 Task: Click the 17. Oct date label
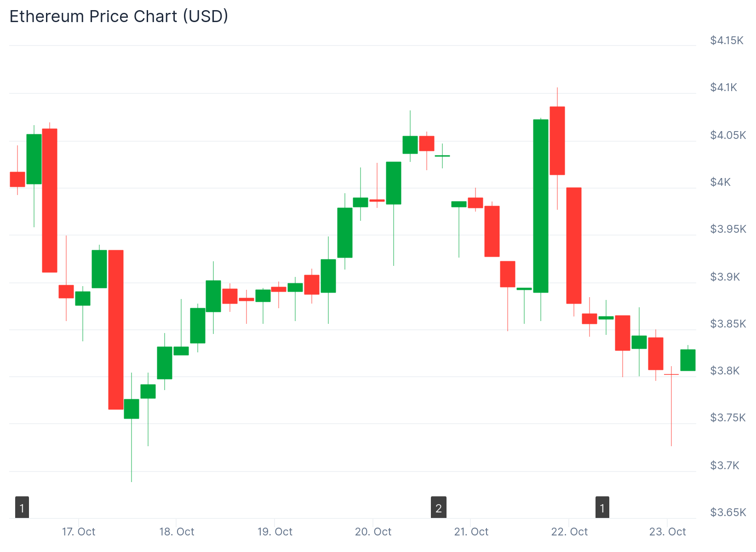(79, 532)
